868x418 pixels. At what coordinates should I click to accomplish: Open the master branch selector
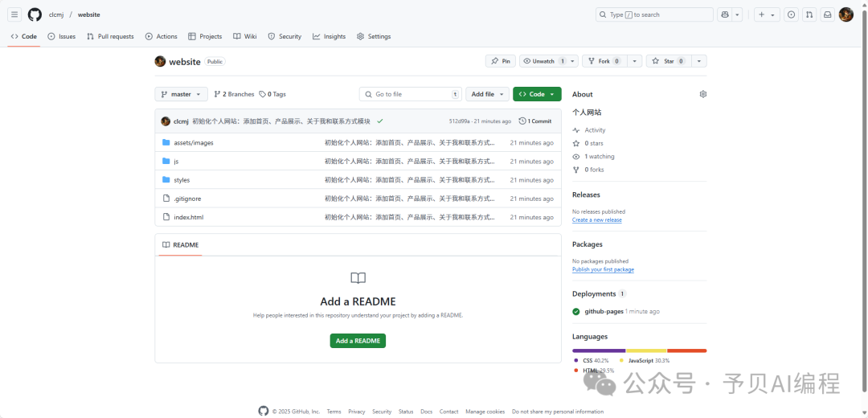(x=181, y=94)
